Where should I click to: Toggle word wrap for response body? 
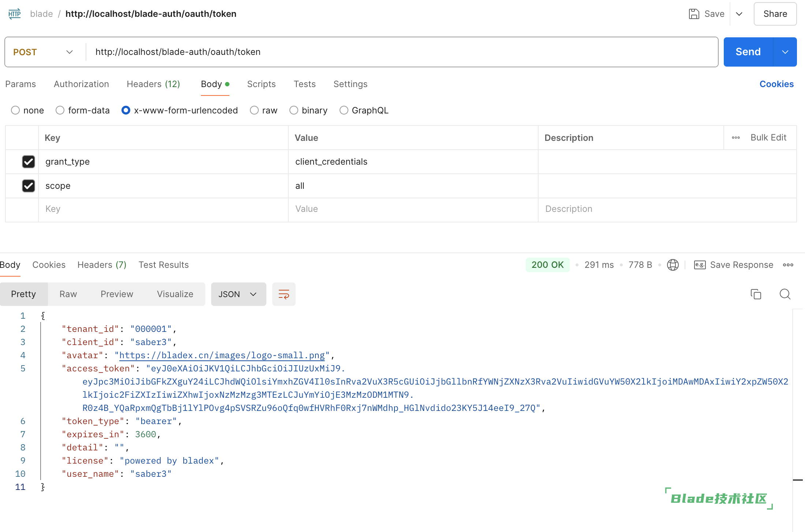[284, 294]
